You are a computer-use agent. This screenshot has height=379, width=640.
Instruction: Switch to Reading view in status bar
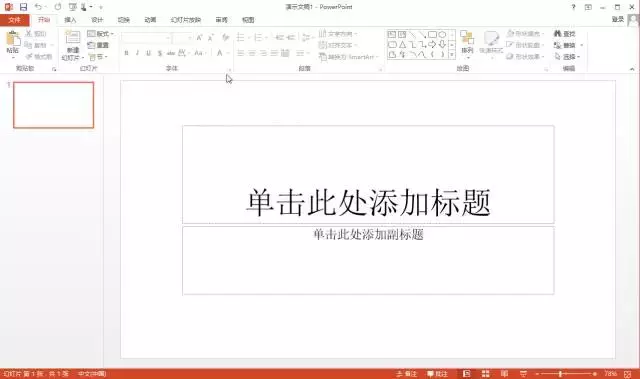504,374
